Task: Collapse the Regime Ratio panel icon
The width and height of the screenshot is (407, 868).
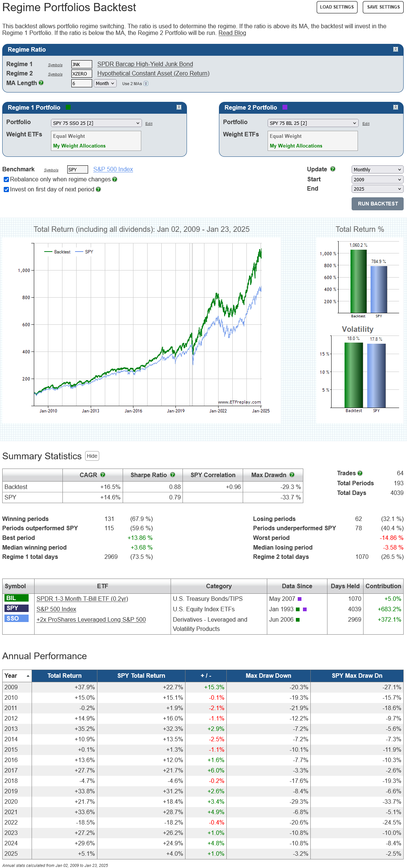Action: 395,49
